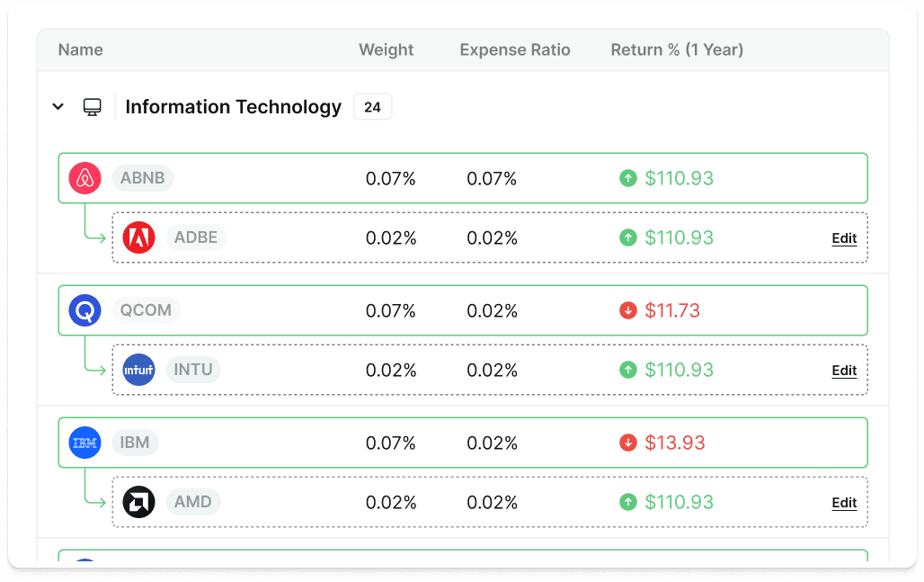Sort by Return % (1 Year) header
This screenshot has height=582, width=924.
pyautogui.click(x=677, y=49)
